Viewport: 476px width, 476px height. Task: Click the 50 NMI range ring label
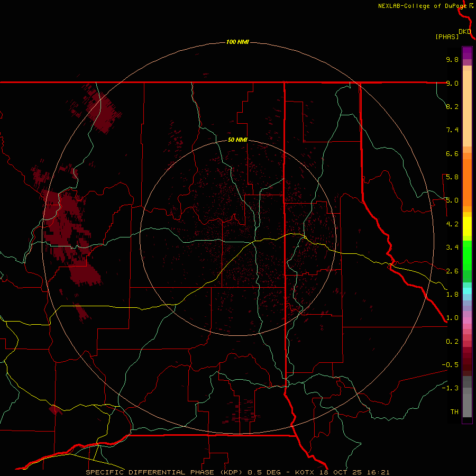point(237,140)
